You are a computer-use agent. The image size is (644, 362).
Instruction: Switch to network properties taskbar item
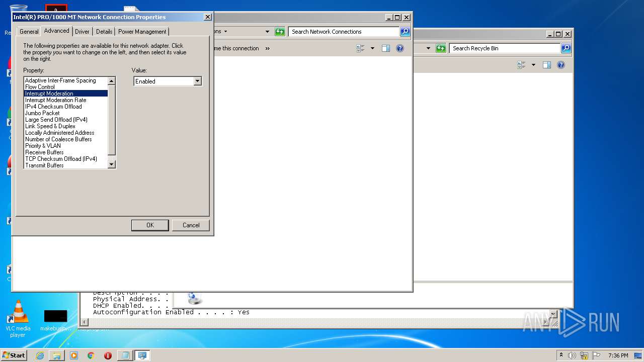[142, 355]
